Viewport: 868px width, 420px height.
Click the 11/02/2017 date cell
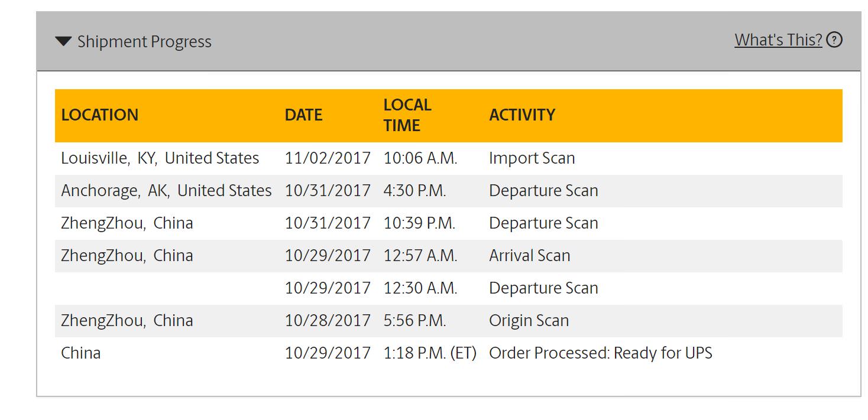click(328, 158)
